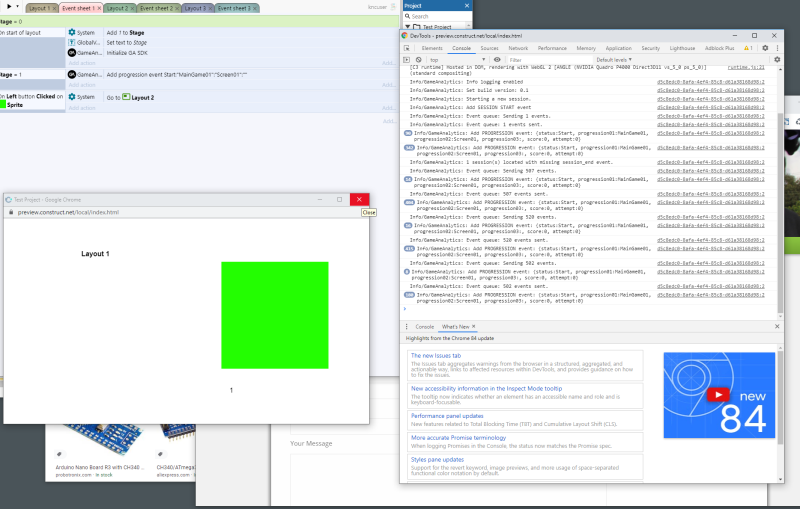Open the DevTools Security tab
The height and width of the screenshot is (509, 800).
click(x=651, y=48)
